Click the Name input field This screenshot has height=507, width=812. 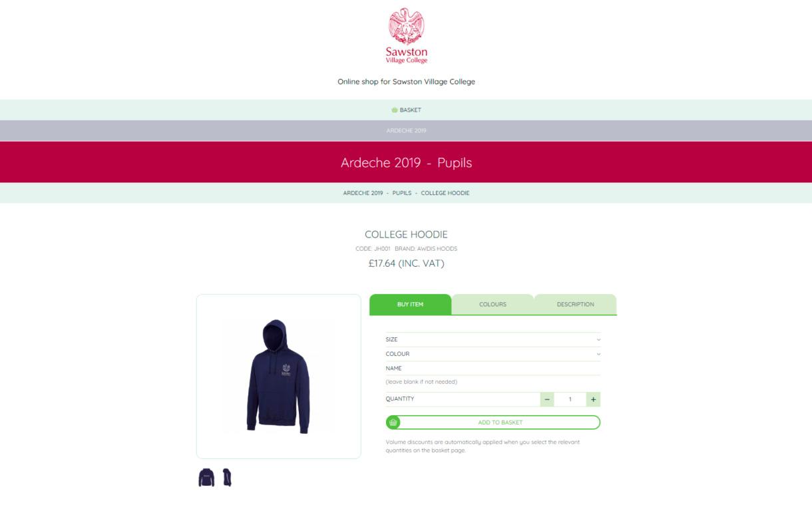tap(493, 368)
